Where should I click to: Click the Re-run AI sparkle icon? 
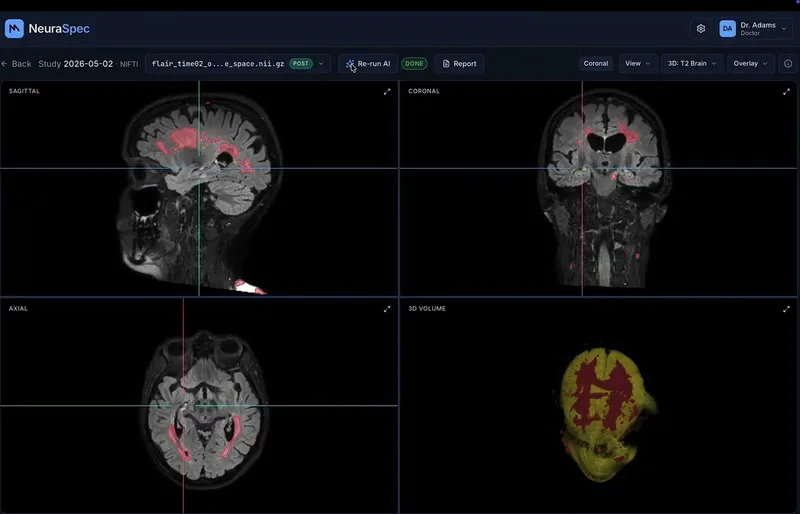pyautogui.click(x=350, y=64)
